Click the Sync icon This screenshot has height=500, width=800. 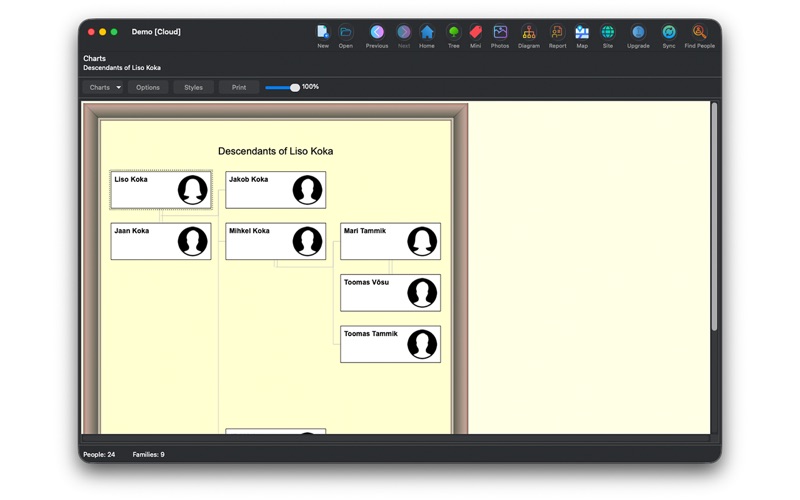coord(668,32)
